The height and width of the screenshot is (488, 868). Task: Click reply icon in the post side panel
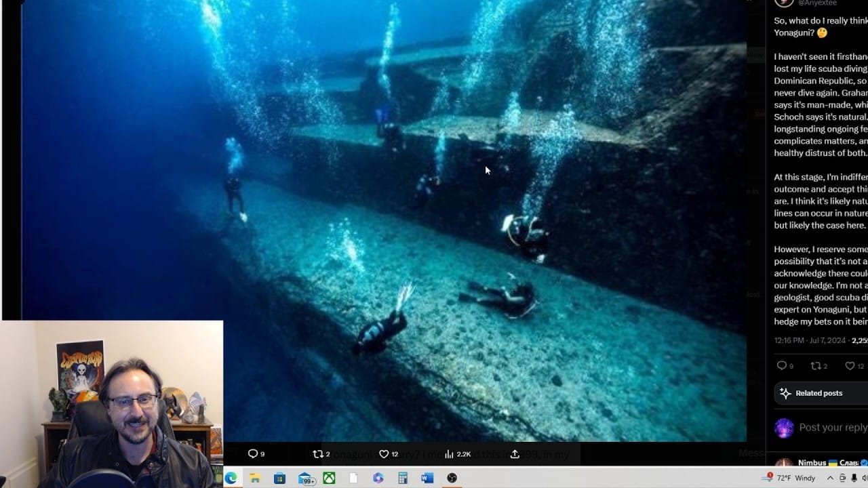click(x=781, y=366)
